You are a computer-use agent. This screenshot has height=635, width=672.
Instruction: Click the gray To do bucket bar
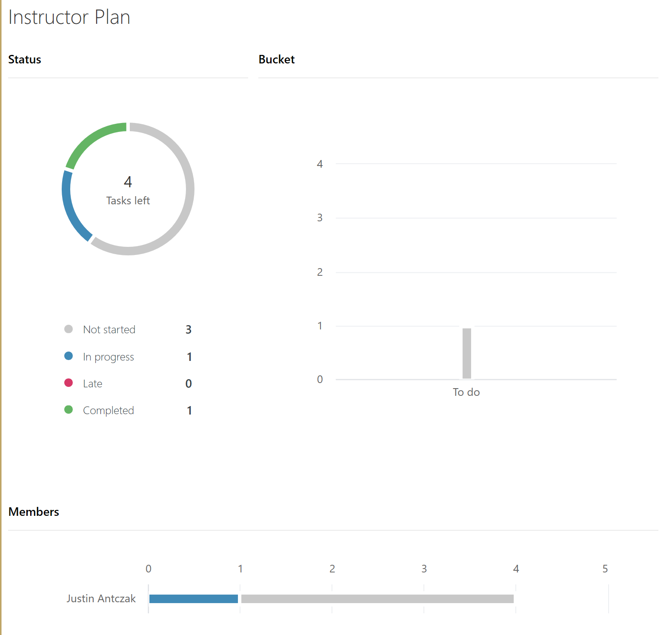coord(466,353)
